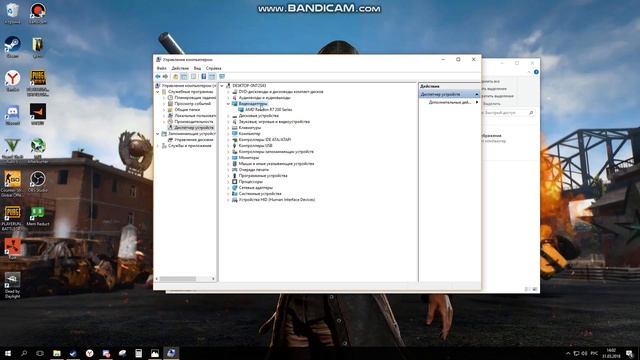Click the language indicator in the system tray
Image resolution: width=640 pixels, height=360 pixels.
pyautogui.click(x=594, y=353)
